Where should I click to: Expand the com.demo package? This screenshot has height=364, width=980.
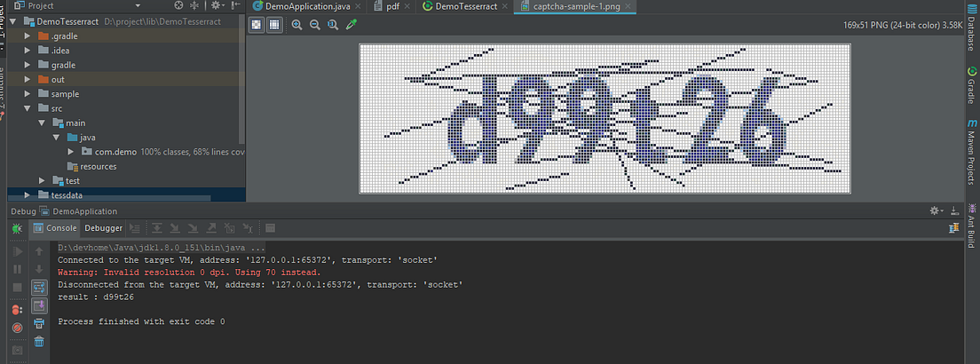point(71,152)
